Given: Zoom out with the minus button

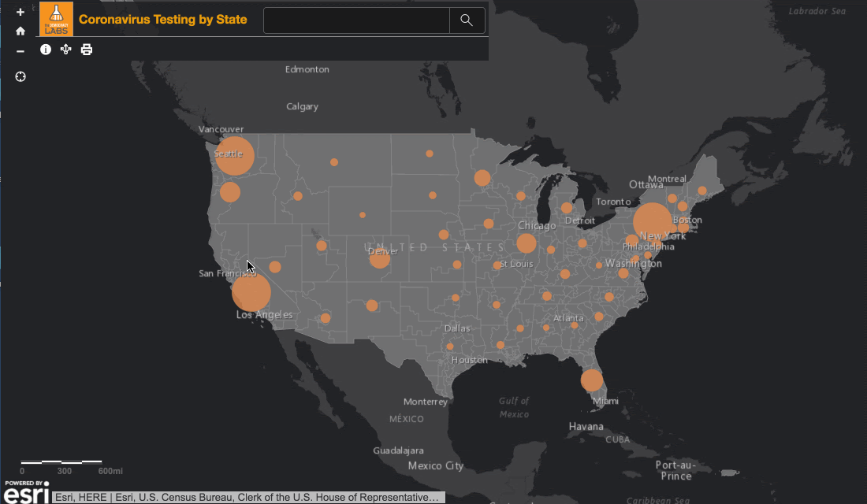Looking at the screenshot, I should click(x=20, y=51).
